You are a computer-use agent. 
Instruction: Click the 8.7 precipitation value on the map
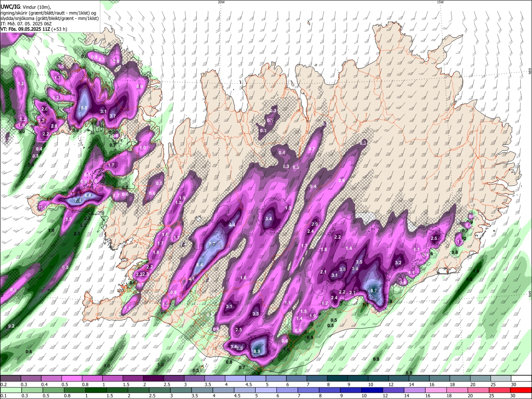373,291
